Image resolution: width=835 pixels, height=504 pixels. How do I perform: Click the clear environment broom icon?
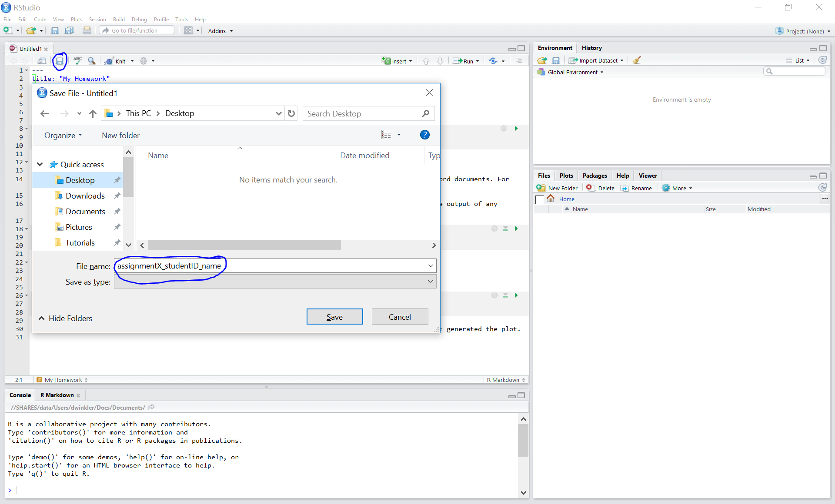(637, 60)
